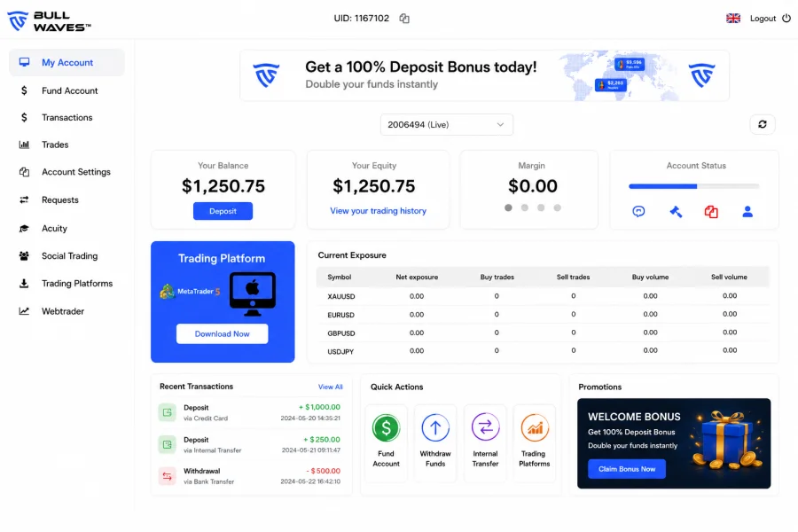The image size is (798, 532).
Task: Open the $250.00 Internal Transfer deposit row
Action: coord(249,444)
